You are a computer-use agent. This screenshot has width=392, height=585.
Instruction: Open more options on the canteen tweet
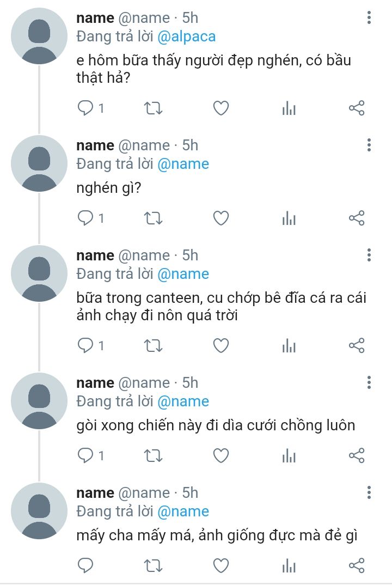(369, 255)
